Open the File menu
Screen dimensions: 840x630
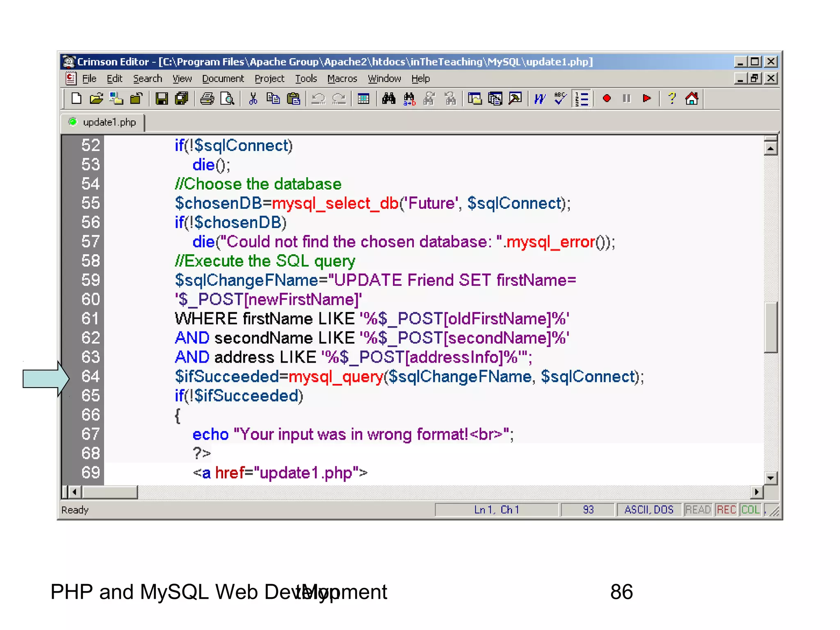pos(89,79)
